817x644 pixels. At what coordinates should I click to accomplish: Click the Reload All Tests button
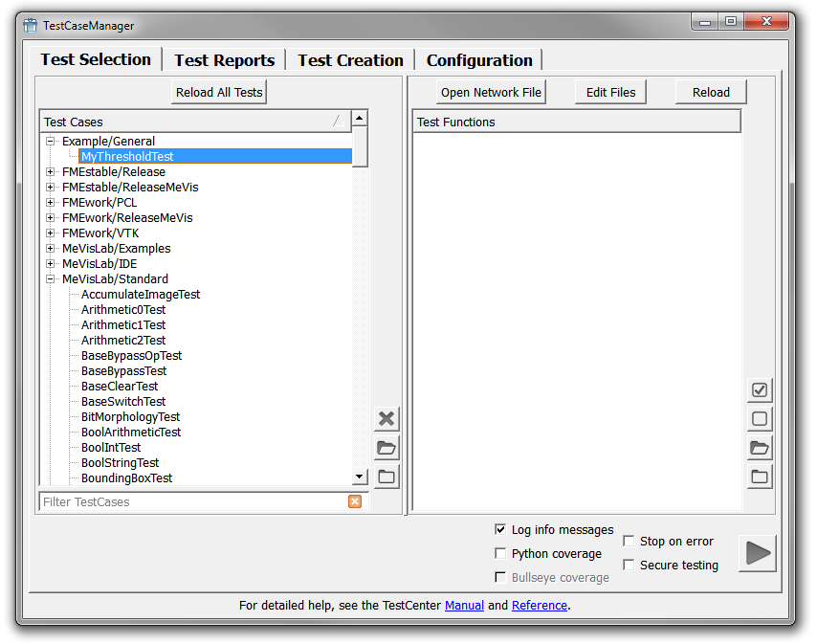[219, 93]
